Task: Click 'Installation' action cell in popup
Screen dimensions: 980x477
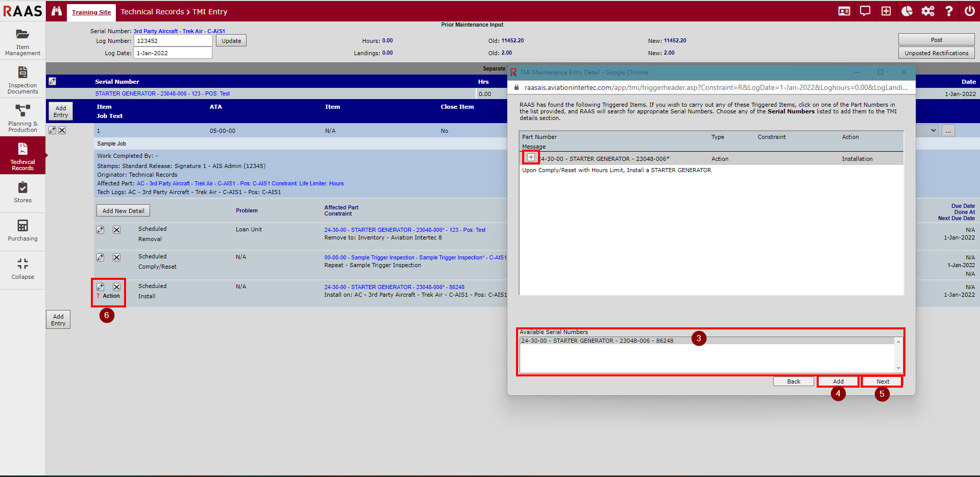Action: coord(857,159)
